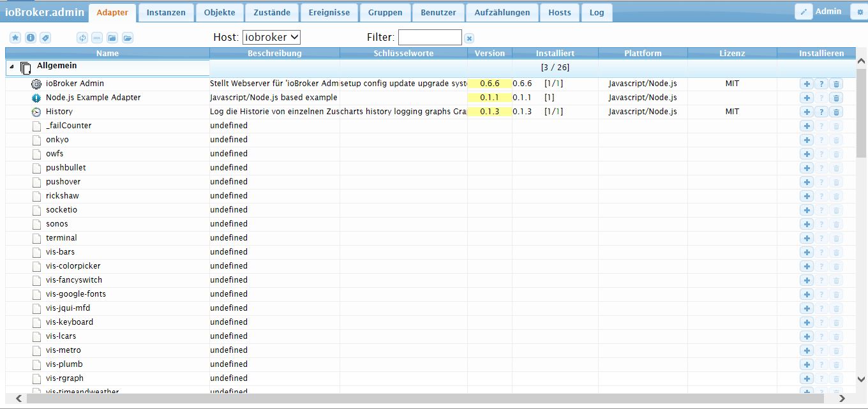Open the Objekte tab
This screenshot has height=409, width=868.
tap(220, 13)
